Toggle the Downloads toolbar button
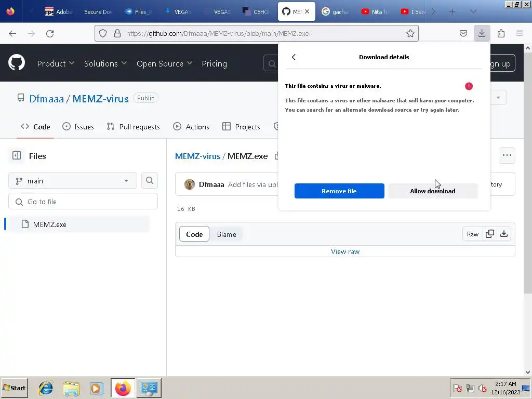 click(x=482, y=33)
